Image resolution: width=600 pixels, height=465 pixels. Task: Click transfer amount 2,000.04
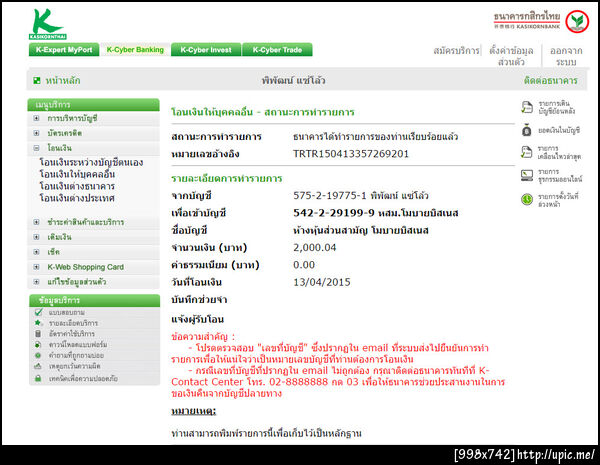coord(315,248)
